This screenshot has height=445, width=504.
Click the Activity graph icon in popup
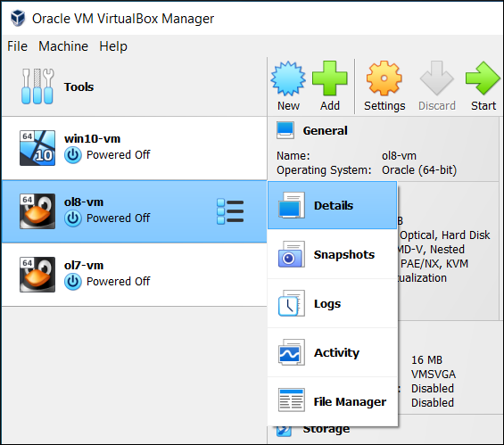[x=291, y=352]
